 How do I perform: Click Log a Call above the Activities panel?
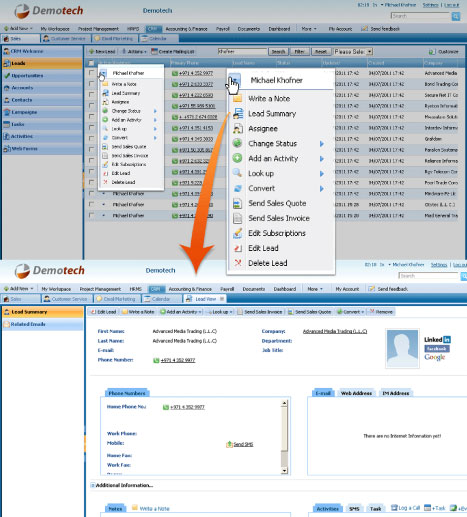point(406,508)
